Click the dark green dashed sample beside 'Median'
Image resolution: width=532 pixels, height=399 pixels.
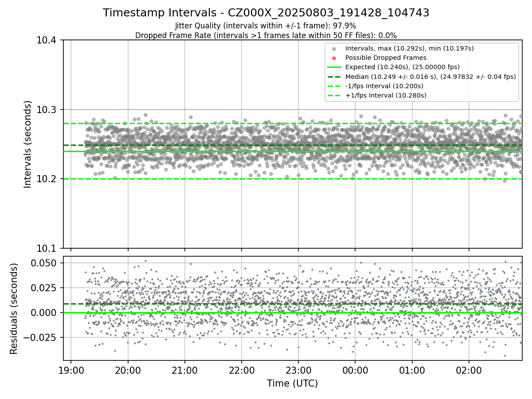[334, 77]
